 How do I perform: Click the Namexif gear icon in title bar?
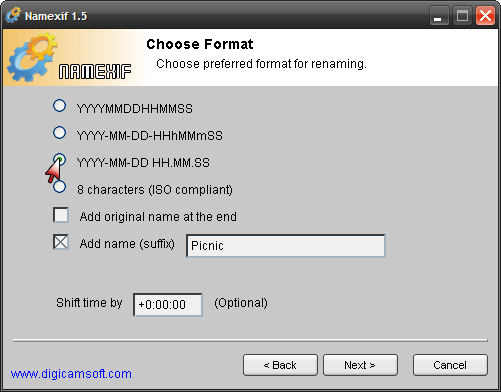13,15
